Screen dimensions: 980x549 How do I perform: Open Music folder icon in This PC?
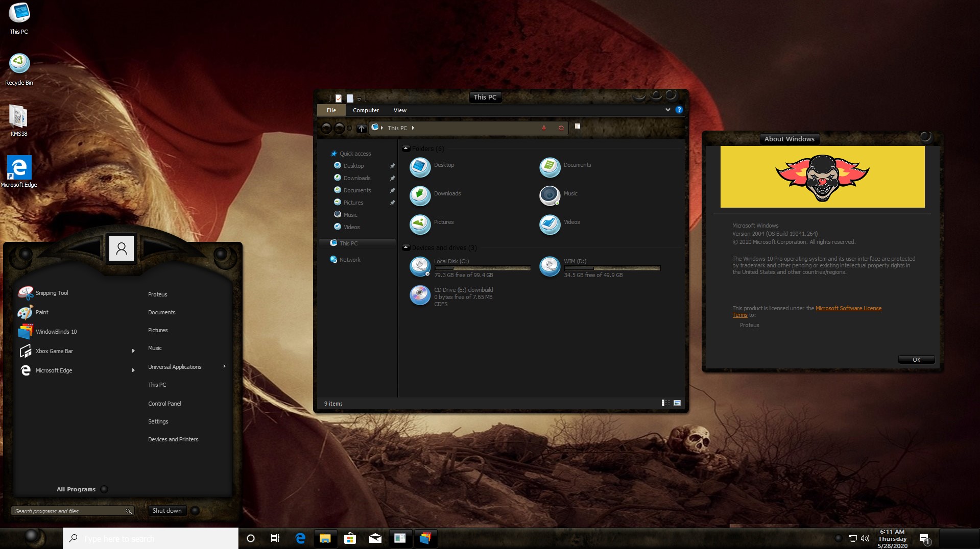coord(550,196)
